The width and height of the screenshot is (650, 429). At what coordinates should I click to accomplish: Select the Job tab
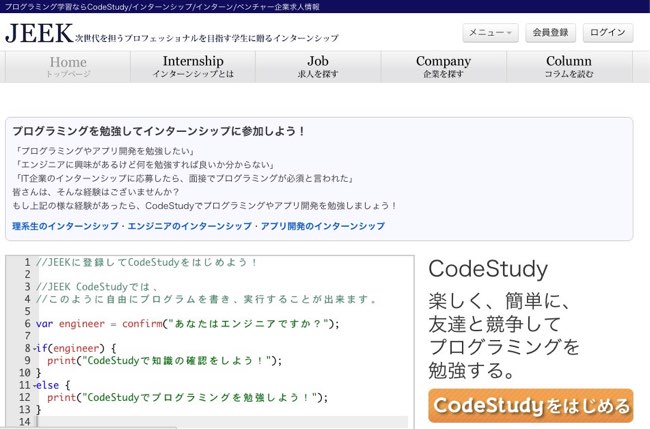(x=318, y=67)
